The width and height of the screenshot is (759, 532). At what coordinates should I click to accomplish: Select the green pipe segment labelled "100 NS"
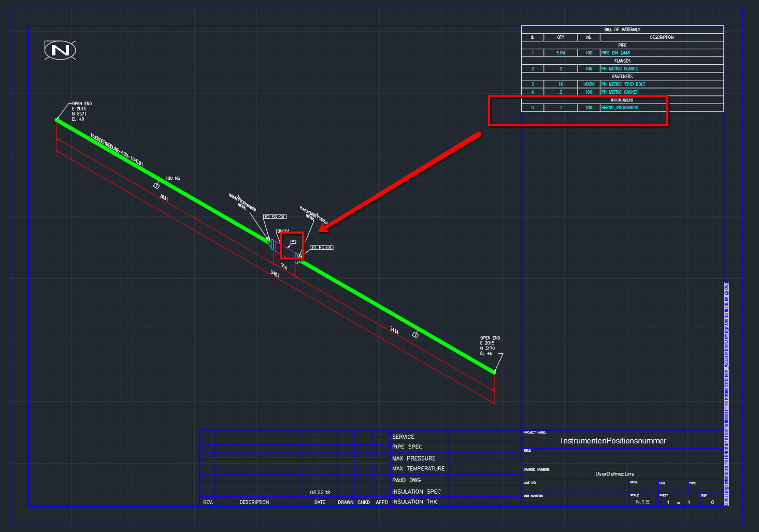tap(162, 180)
